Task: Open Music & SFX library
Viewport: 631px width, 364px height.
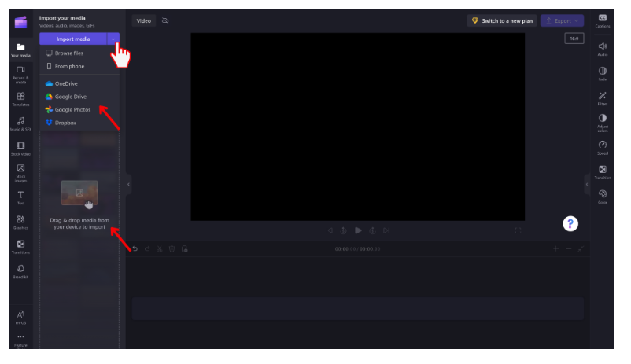Action: click(x=20, y=123)
